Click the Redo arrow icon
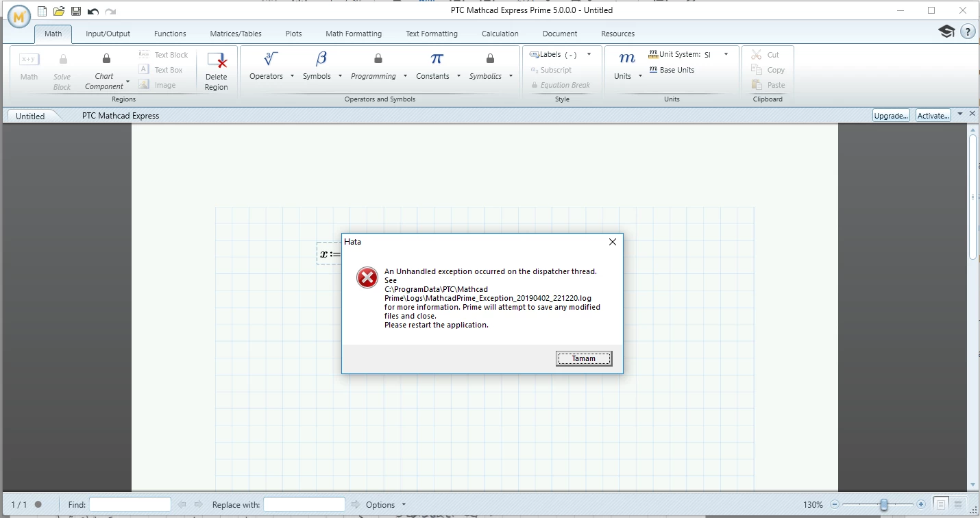 110,11
